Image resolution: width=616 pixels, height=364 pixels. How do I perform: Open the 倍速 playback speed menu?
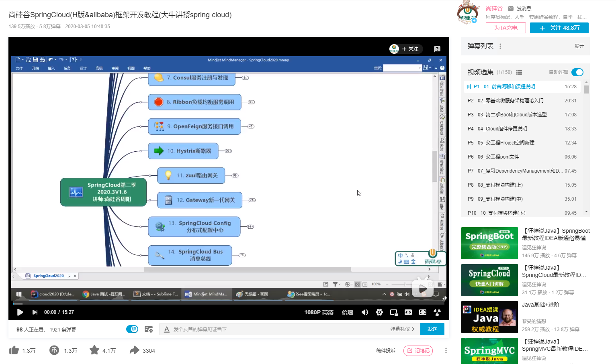[x=347, y=312]
